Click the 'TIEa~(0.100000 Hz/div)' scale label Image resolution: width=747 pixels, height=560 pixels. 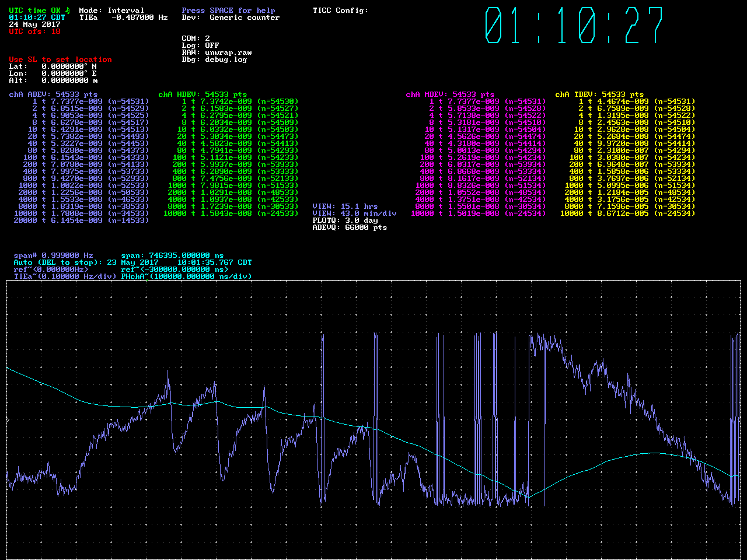tap(65, 276)
